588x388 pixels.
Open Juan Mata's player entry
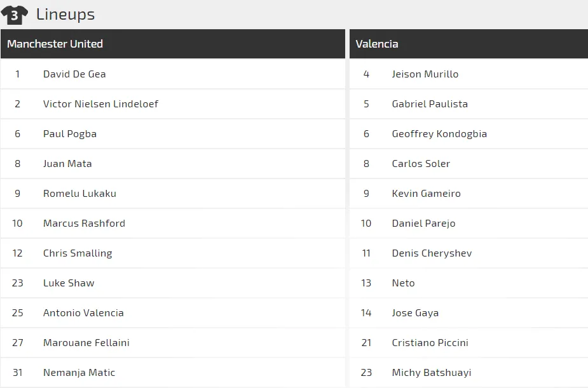pos(67,164)
